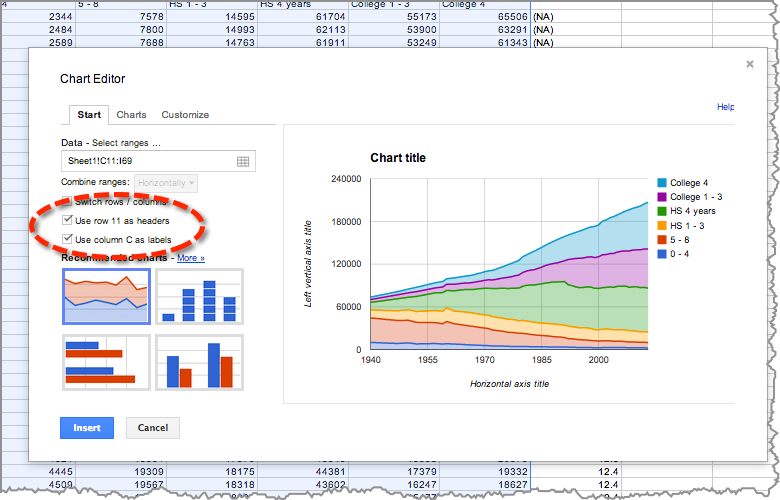780x500 pixels.
Task: Click the HS 4 years green legend swatch
Action: click(662, 211)
